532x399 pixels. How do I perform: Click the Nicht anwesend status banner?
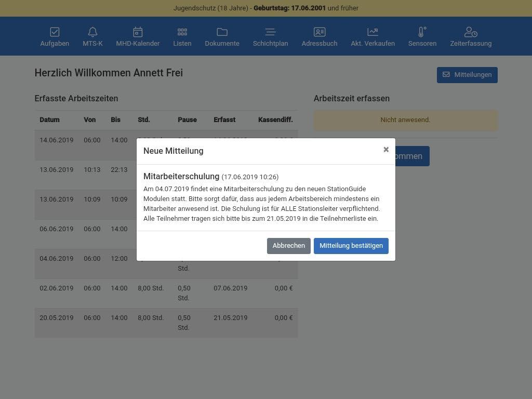click(405, 120)
